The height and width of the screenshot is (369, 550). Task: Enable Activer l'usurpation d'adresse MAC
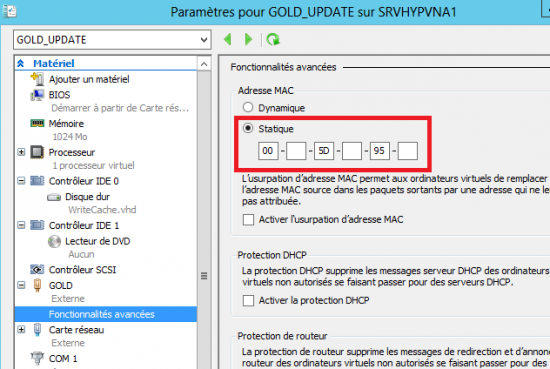248,220
